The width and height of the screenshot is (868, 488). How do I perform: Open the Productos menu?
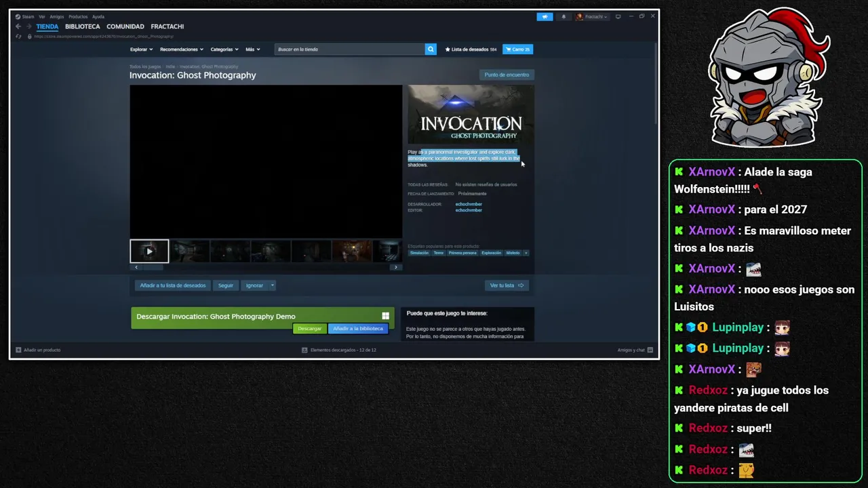(x=78, y=16)
